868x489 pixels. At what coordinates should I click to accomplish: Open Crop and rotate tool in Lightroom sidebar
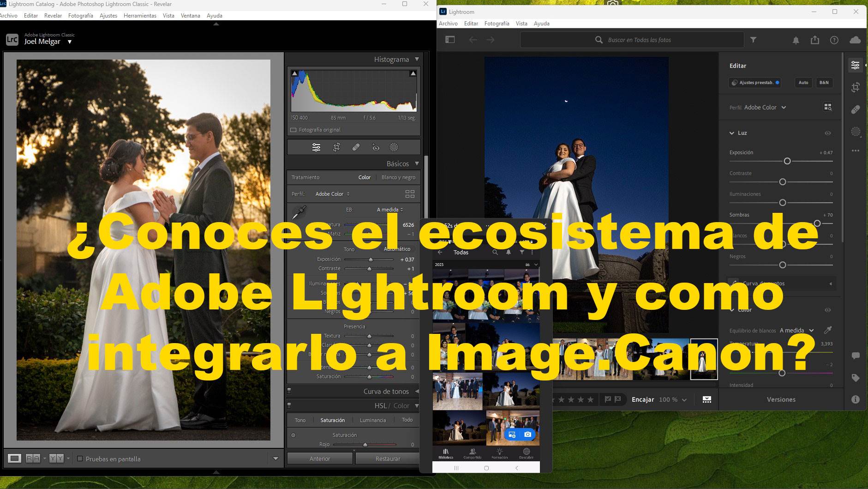[855, 87]
